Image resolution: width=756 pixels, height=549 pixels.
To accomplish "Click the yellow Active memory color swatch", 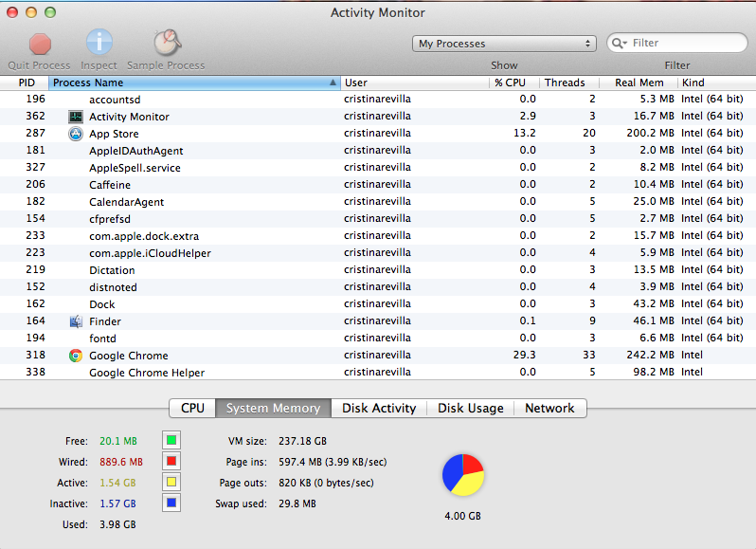I will pyautogui.click(x=171, y=482).
